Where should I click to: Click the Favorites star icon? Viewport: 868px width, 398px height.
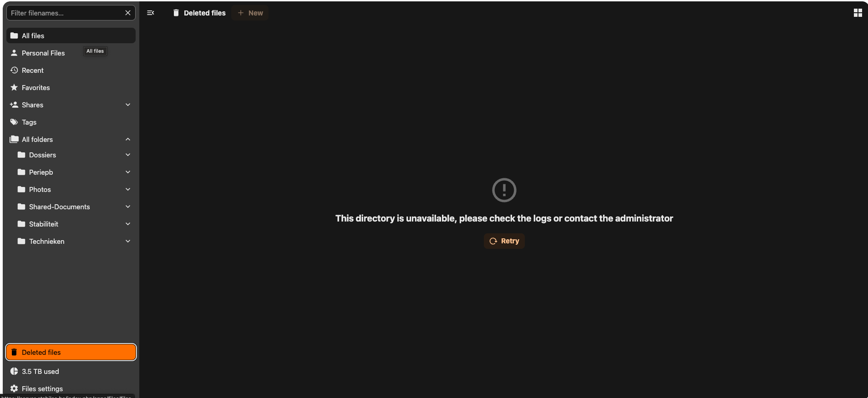pos(14,87)
